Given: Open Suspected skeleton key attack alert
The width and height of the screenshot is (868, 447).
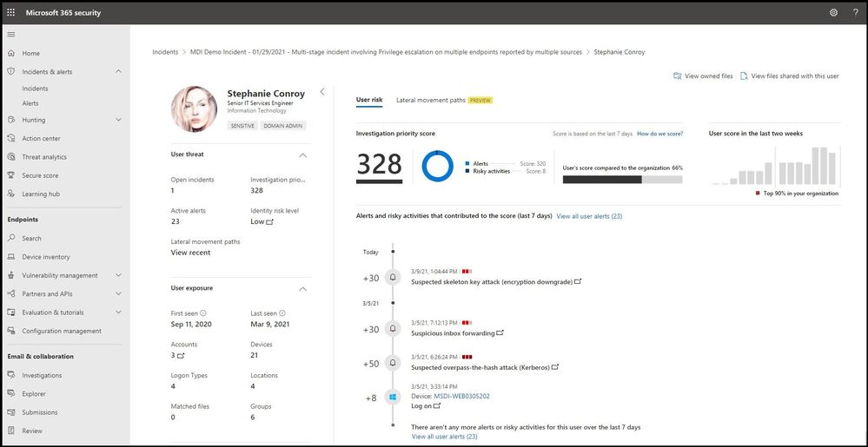Looking at the screenshot, I should click(492, 281).
